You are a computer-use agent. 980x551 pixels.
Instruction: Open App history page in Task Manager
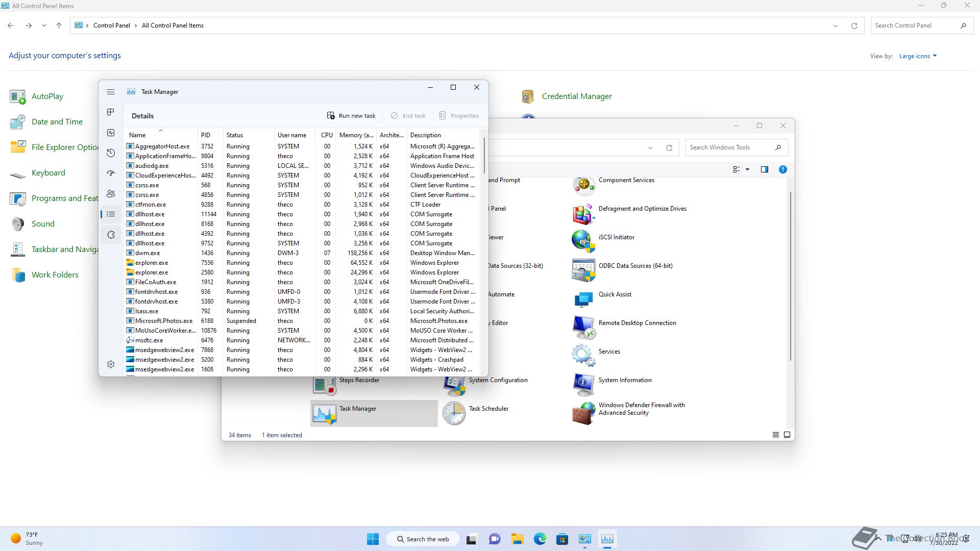[111, 153]
